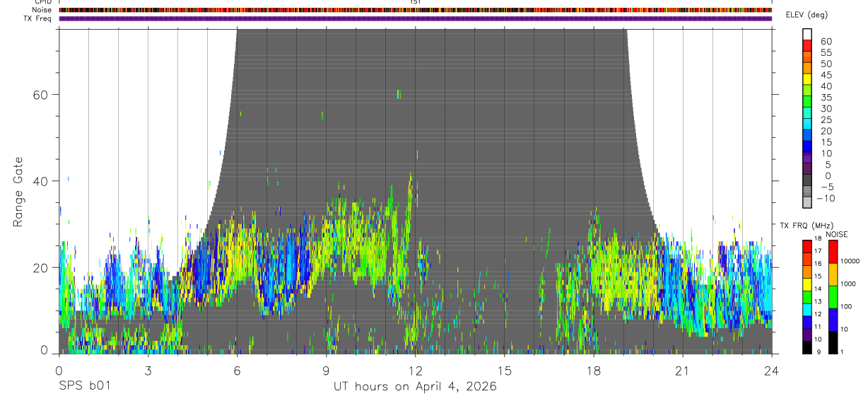This screenshot has width=868, height=401.
Task: Click the red 60-degree segment of ELEV colorbar
Action: click(x=807, y=45)
